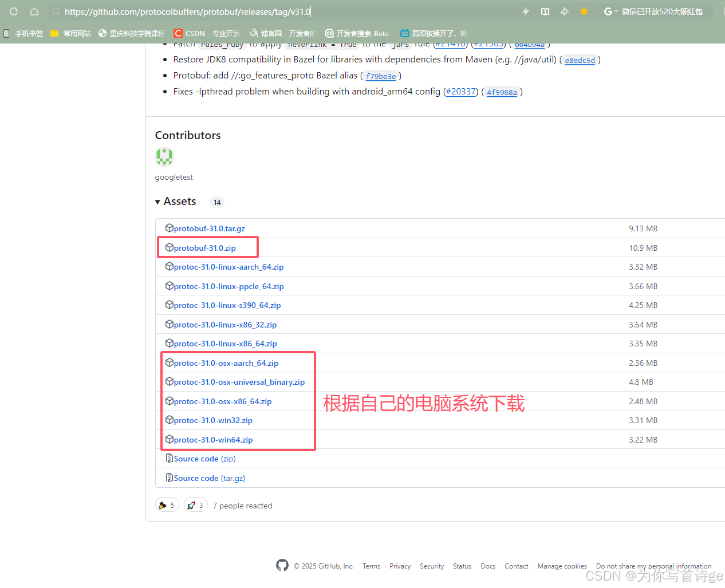Download Source code (zip)

pos(205,459)
